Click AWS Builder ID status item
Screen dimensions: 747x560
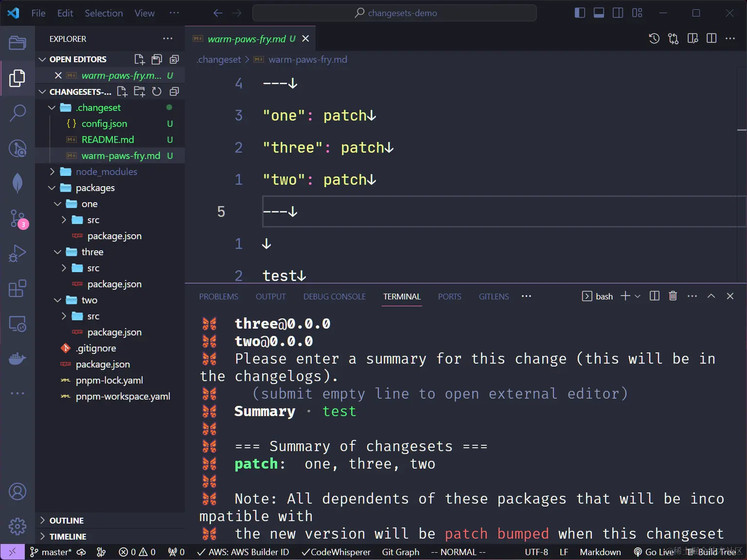[243, 552]
